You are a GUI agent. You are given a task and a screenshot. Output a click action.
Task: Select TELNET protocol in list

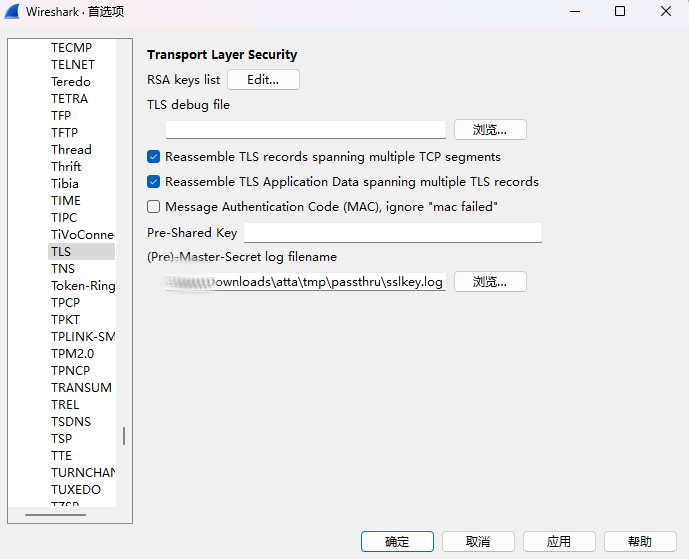click(73, 65)
